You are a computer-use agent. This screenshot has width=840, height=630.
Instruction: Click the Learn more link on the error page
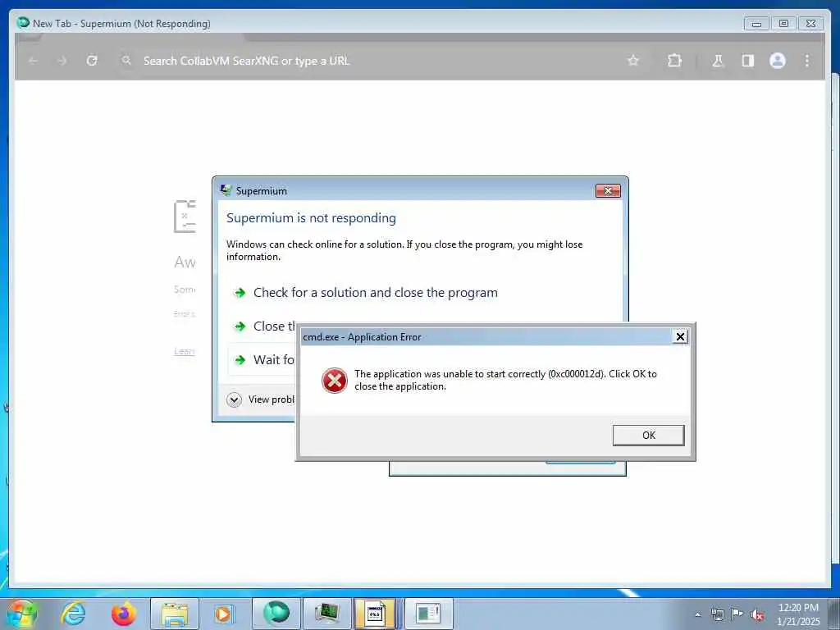[185, 351]
